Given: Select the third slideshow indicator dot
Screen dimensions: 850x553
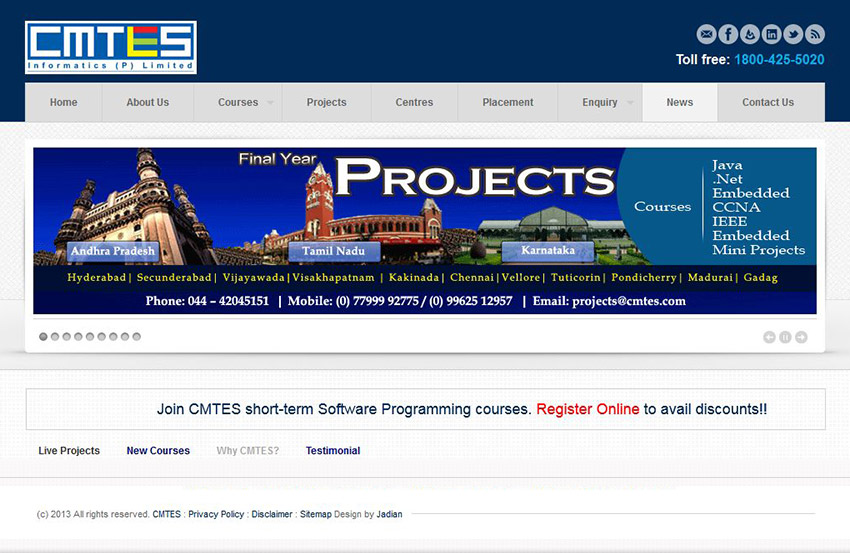Looking at the screenshot, I should tap(66, 337).
